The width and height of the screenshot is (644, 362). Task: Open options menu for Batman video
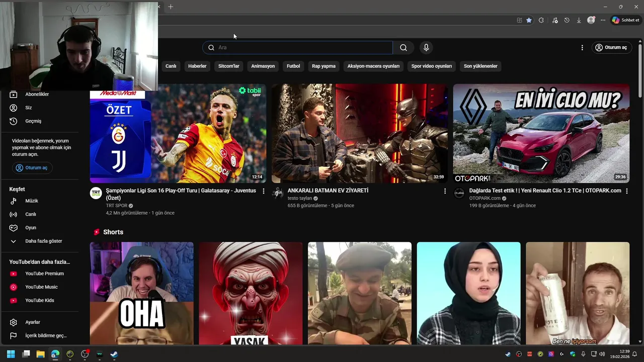point(445,191)
